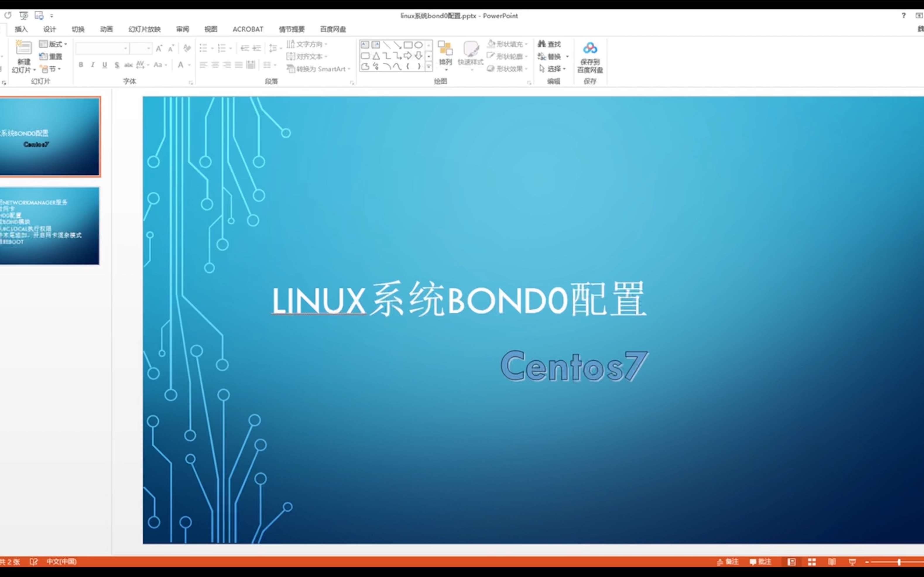Click the Reset (重置) slide button
The height and width of the screenshot is (577, 924).
tap(51, 56)
